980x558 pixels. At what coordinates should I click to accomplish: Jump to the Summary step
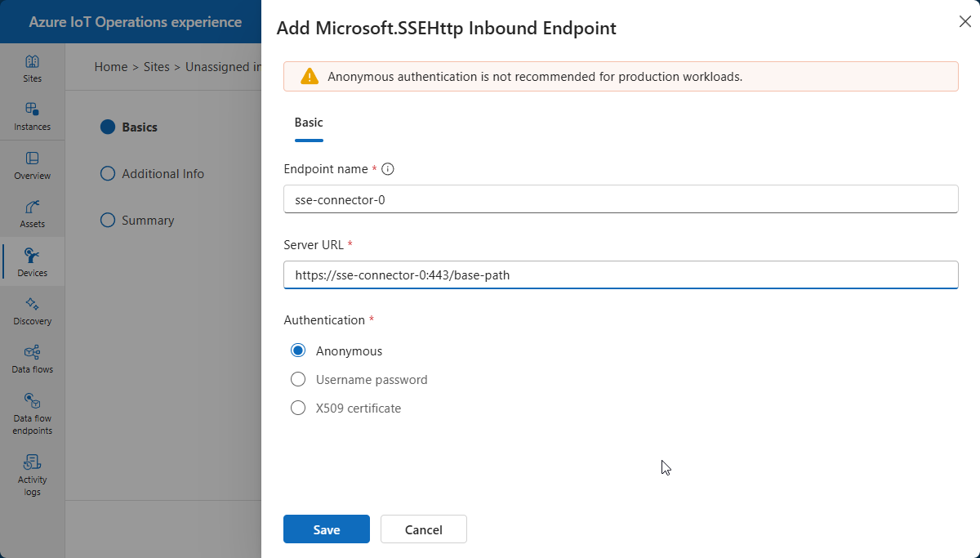point(148,221)
